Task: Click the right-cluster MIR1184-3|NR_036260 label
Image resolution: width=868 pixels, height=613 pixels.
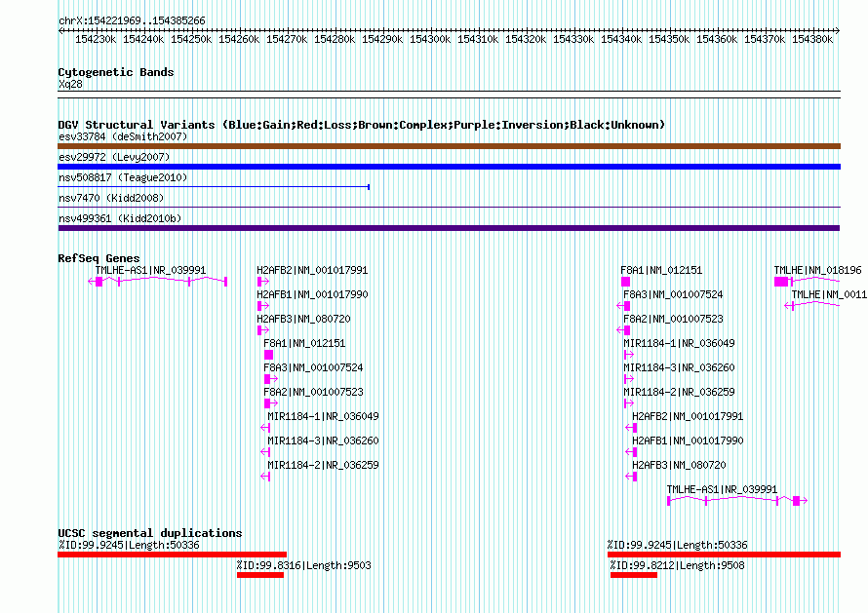Action: pyautogui.click(x=679, y=368)
